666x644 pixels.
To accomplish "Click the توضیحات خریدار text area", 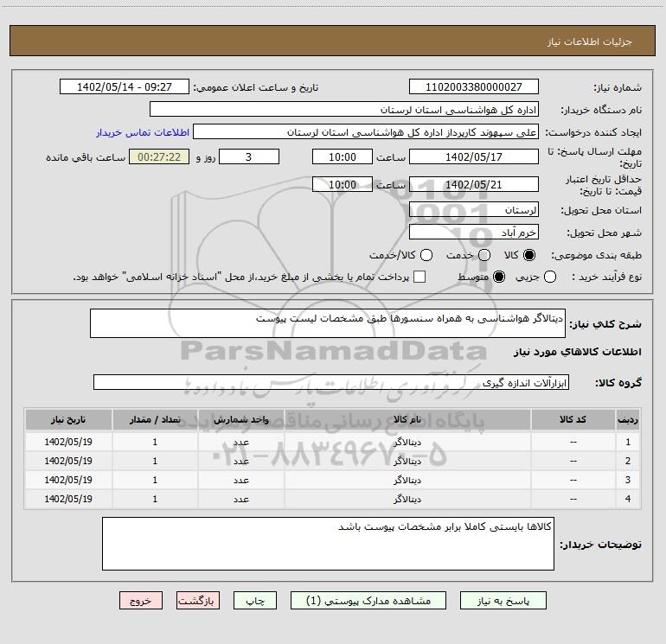I will coord(328,544).
